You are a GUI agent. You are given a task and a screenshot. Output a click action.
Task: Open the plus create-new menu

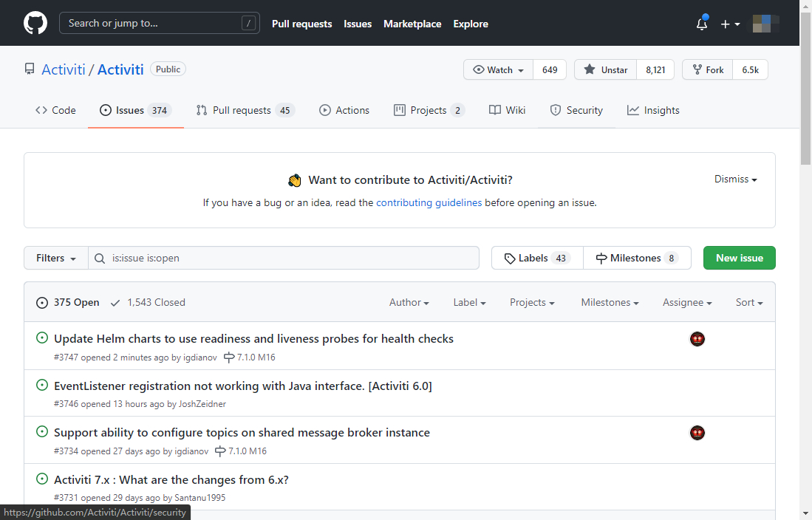[x=730, y=24]
